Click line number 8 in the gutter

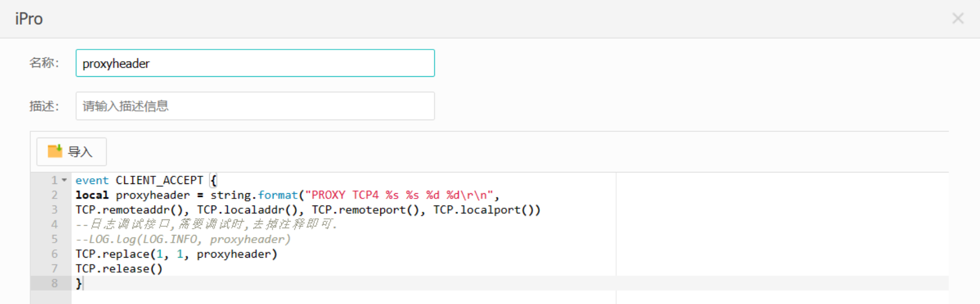tap(55, 283)
